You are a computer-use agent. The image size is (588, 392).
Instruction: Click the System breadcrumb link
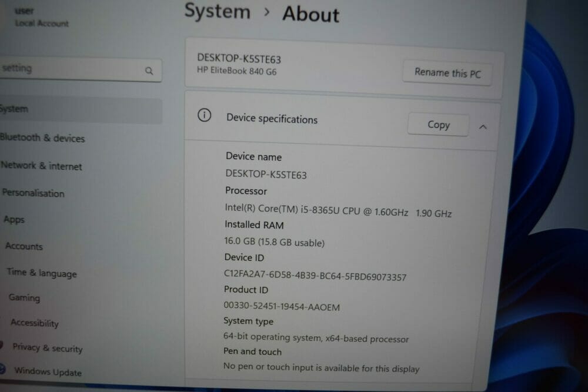218,11
